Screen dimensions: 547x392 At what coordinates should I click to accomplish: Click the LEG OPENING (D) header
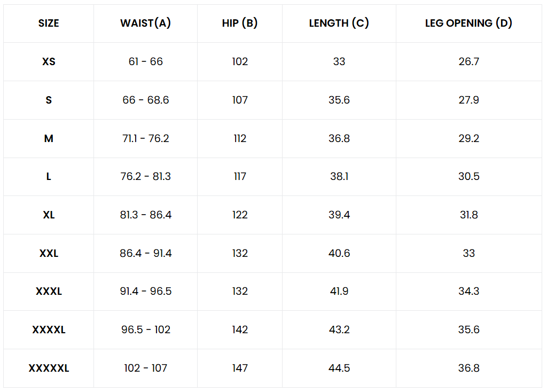(x=468, y=23)
